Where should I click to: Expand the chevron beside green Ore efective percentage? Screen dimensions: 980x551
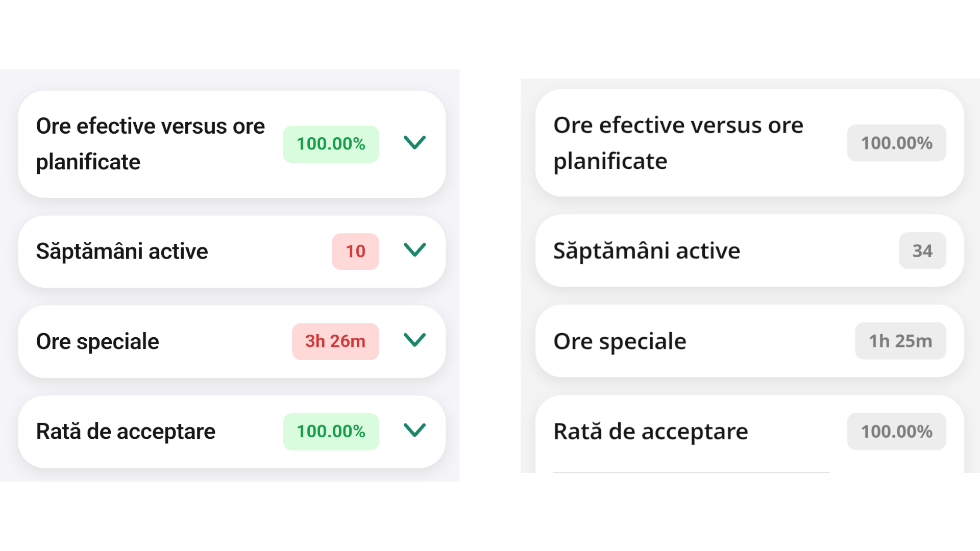click(414, 143)
